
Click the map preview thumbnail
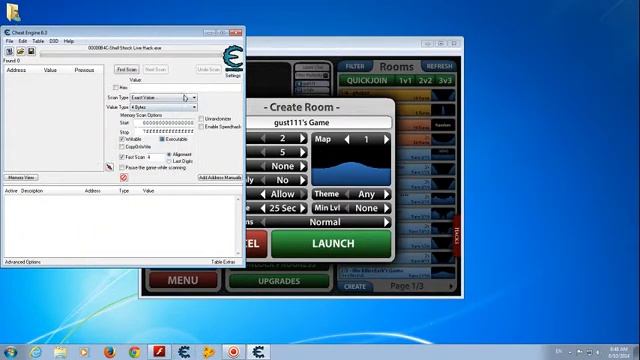(x=351, y=166)
